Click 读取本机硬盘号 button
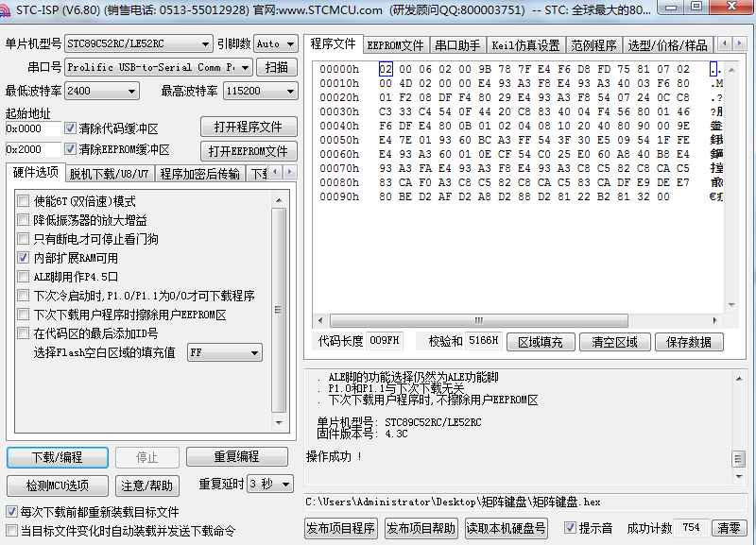756x545 pixels. tap(506, 529)
